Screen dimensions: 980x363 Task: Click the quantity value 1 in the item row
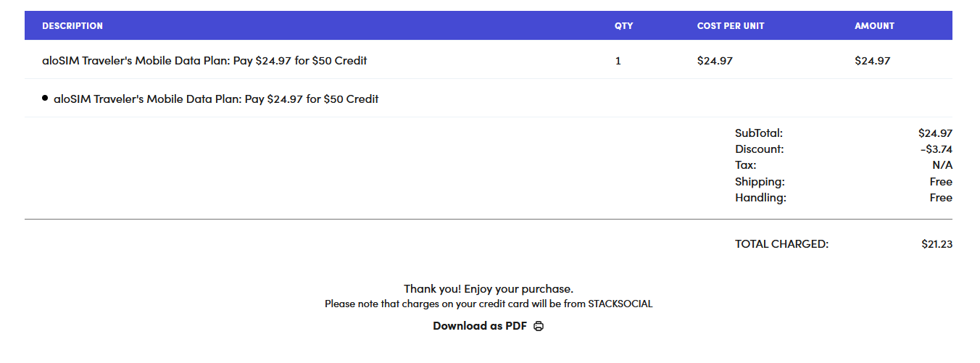[x=618, y=61]
